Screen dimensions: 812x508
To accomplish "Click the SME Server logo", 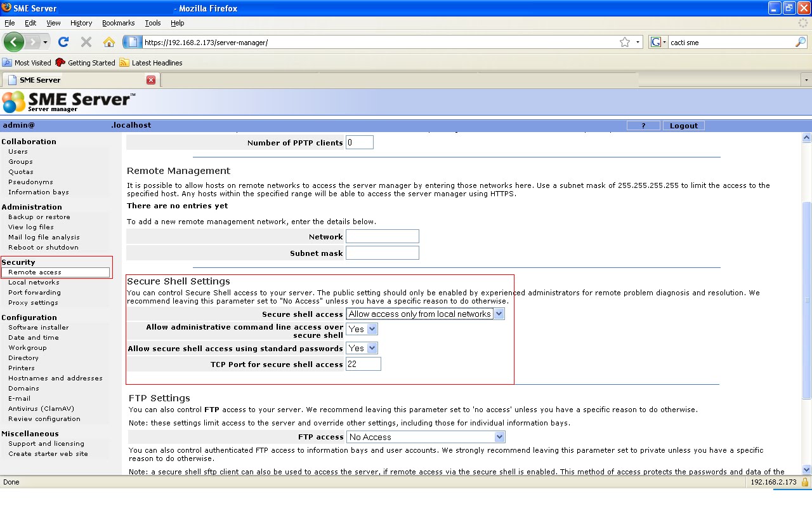I will 69,102.
